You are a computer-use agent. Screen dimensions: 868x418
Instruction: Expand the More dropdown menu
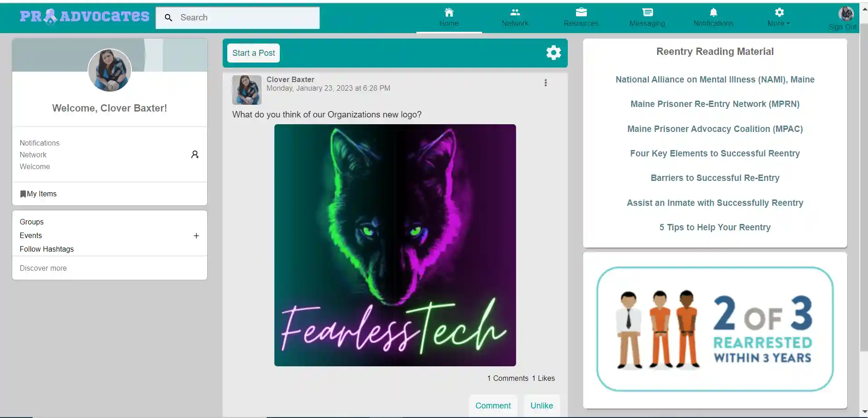point(779,17)
